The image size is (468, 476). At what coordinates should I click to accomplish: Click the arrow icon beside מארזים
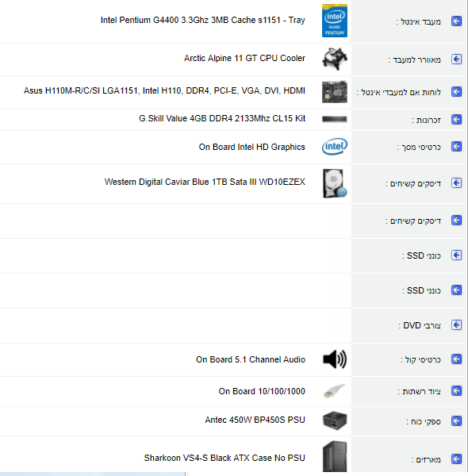456,459
